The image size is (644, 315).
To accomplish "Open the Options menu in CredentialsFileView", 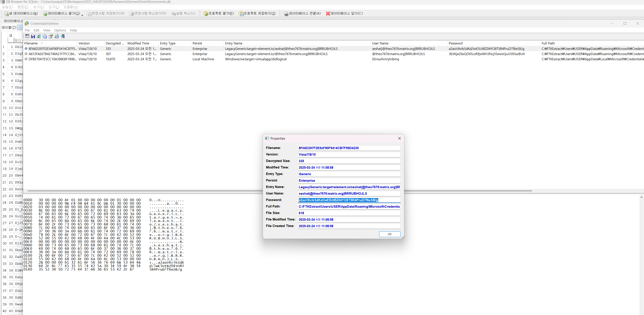I will pos(60,30).
